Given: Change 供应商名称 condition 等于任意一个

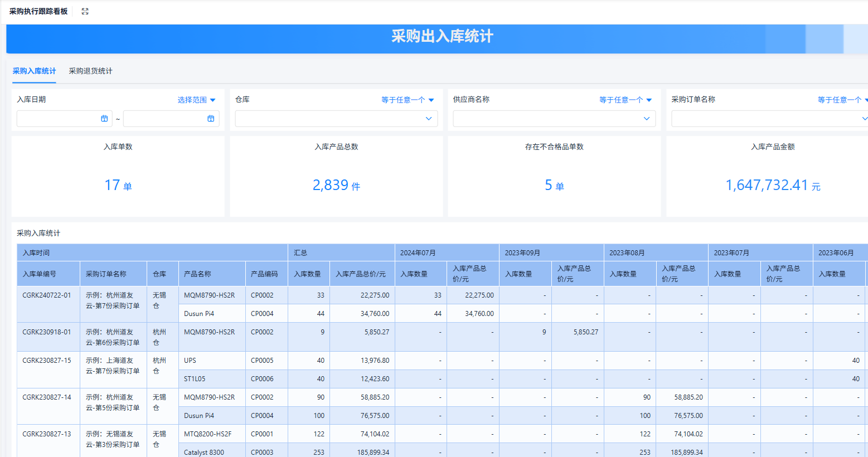Looking at the screenshot, I should tap(625, 100).
